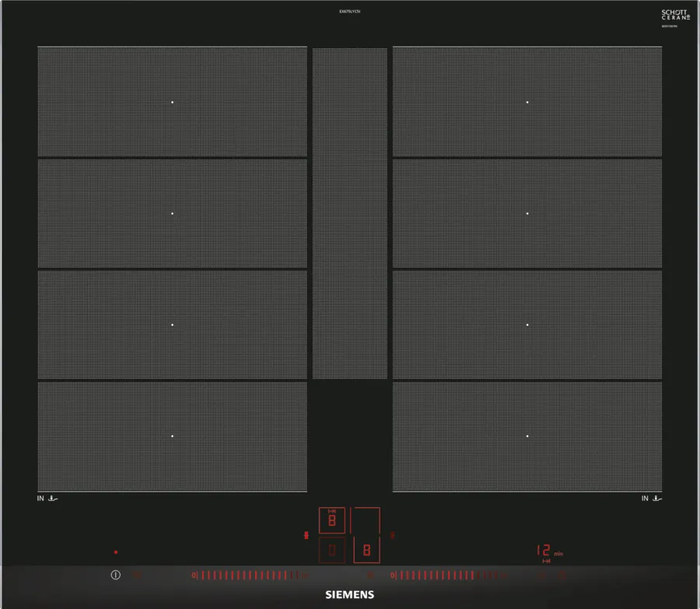Touch the second left cooking zone from top
This screenshot has width=700, height=609.
pos(173,213)
